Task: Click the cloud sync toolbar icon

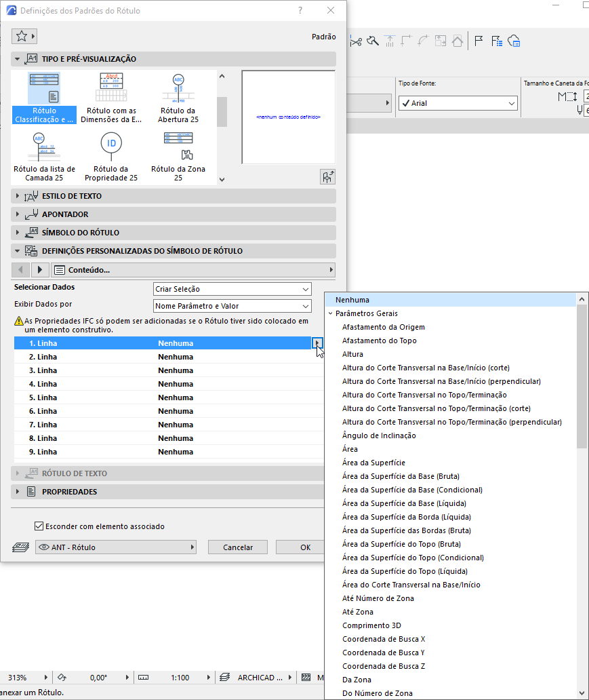Action: point(514,41)
